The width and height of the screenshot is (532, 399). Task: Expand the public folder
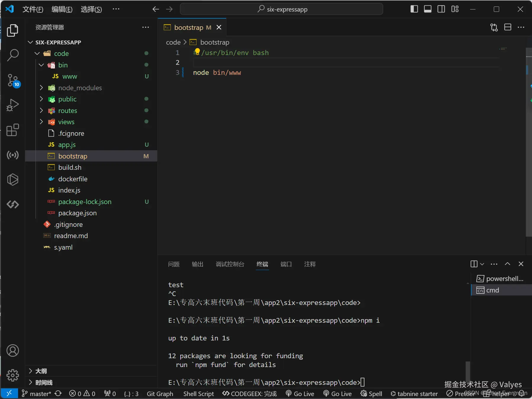pos(41,99)
